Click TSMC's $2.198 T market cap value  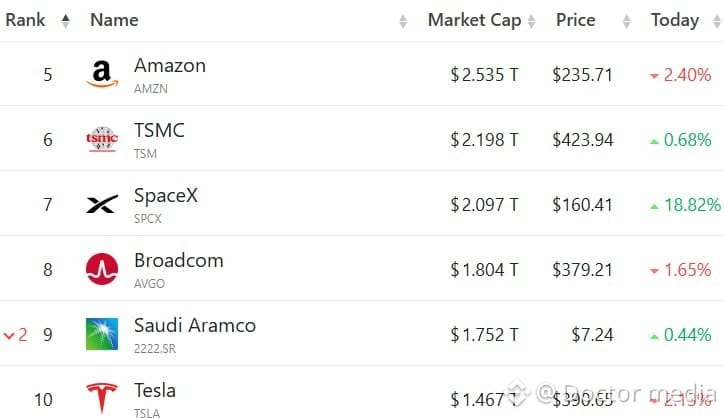point(484,139)
